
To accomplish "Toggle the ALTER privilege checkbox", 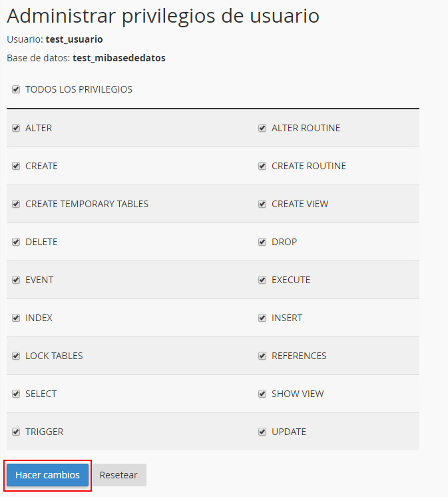I will (16, 128).
